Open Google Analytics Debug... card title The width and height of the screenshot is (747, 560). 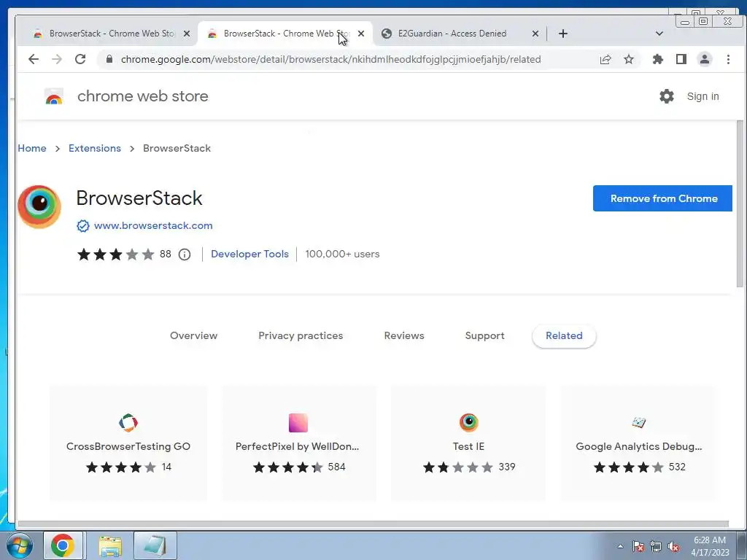coord(639,447)
